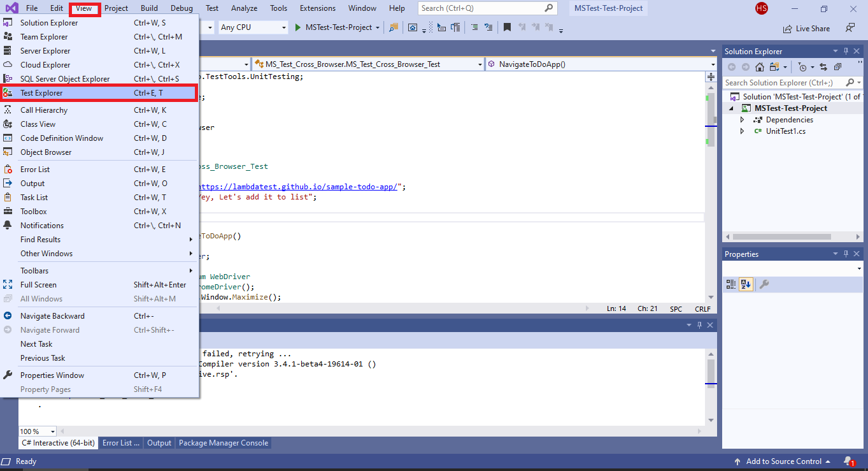Switch to the Package Manager Console tab
This screenshot has height=471, width=868.
tap(223, 443)
